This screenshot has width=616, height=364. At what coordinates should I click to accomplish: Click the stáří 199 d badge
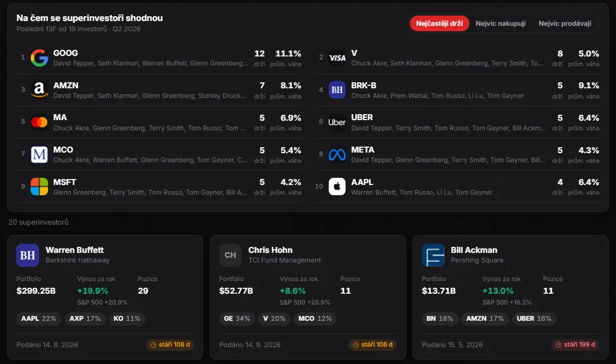(x=575, y=344)
